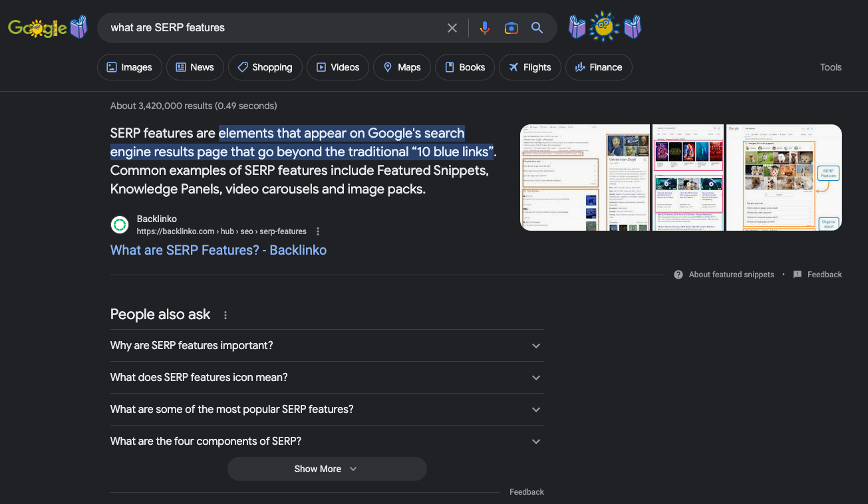The image size is (868, 504).
Task: Open the Videos search tab
Action: coord(337,66)
